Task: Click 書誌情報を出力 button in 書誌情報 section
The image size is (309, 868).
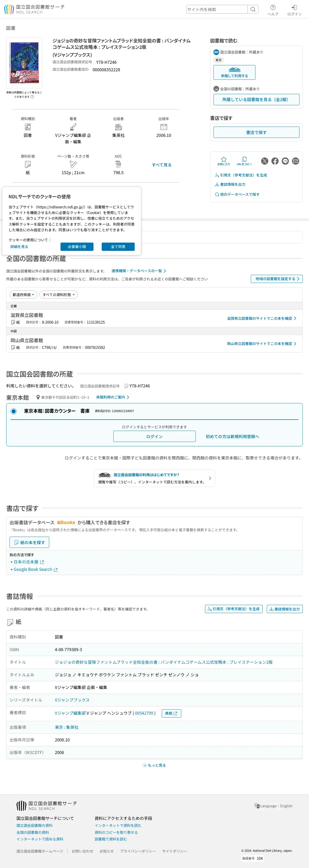Action: pyautogui.click(x=285, y=609)
